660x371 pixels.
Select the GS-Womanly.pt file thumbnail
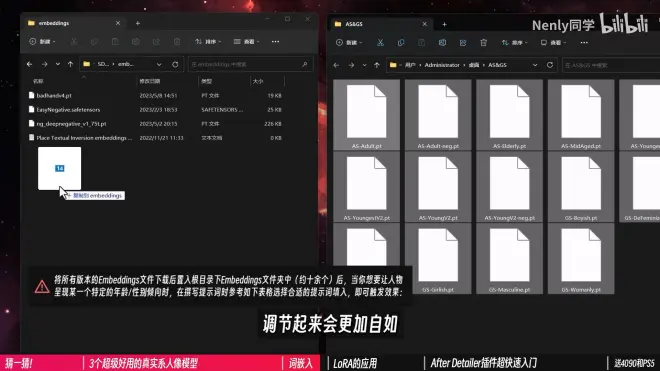(x=581, y=258)
